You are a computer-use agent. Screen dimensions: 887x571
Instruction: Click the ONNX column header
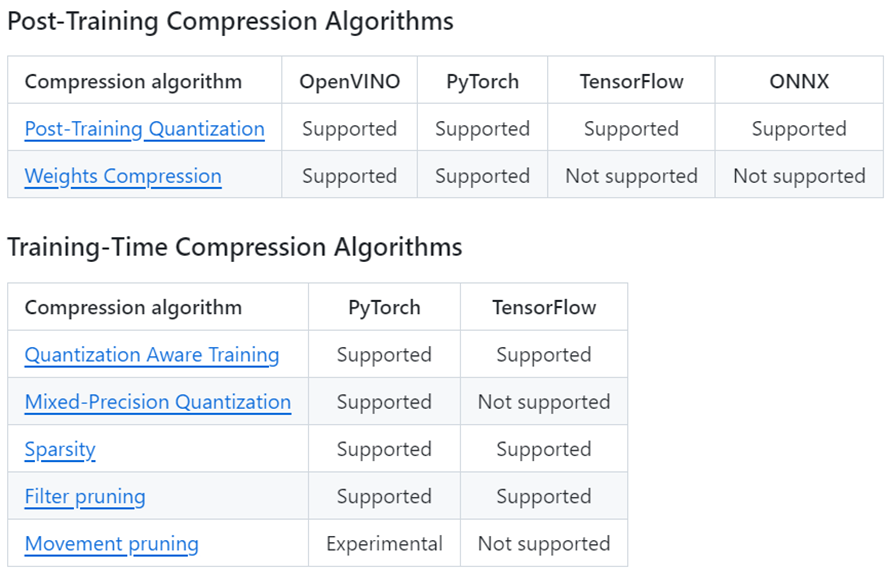799,82
